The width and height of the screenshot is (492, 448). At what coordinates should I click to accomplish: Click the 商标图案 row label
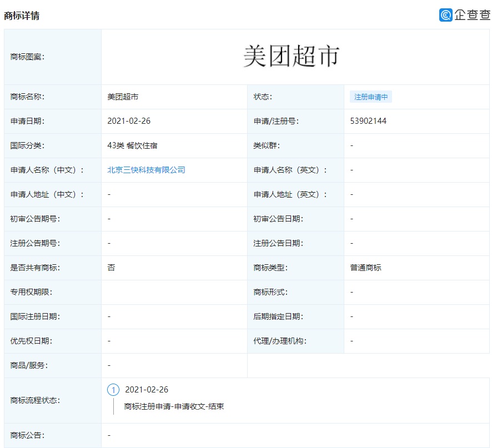27,57
